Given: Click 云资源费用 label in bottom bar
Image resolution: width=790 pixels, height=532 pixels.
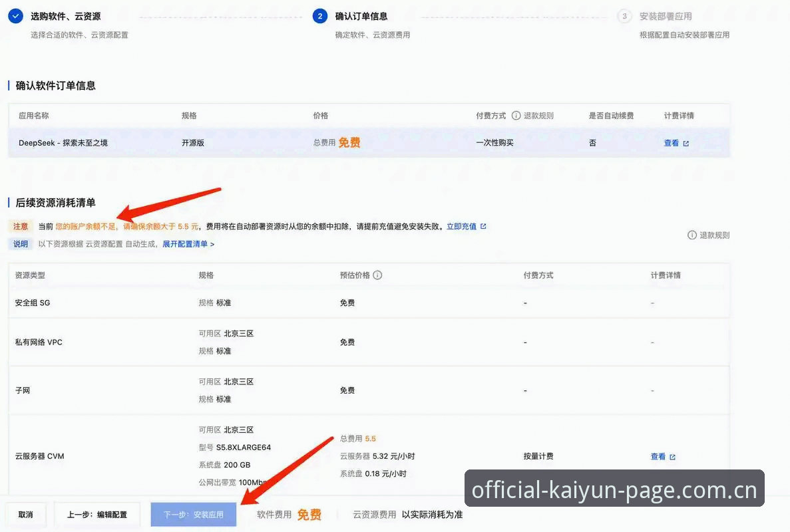Looking at the screenshot, I should pyautogui.click(x=374, y=515).
